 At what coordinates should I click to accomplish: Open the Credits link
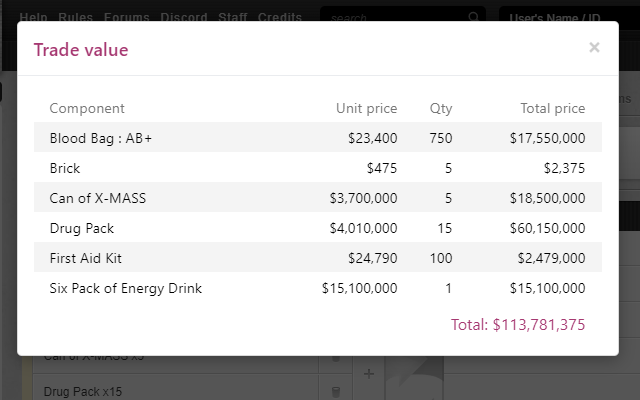tap(280, 18)
